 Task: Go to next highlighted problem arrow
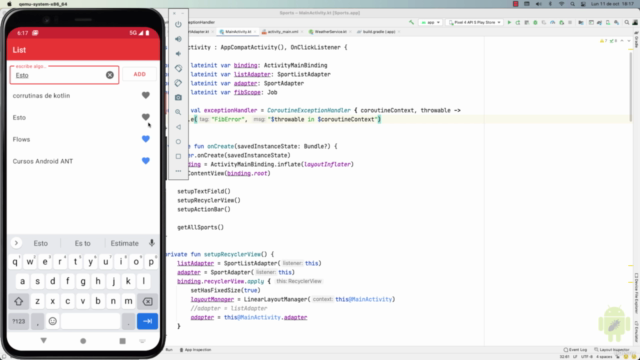click(x=629, y=41)
